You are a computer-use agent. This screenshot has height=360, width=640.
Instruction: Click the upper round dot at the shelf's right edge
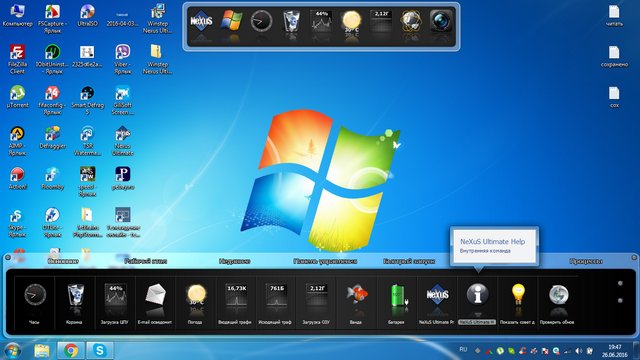[x=620, y=283]
